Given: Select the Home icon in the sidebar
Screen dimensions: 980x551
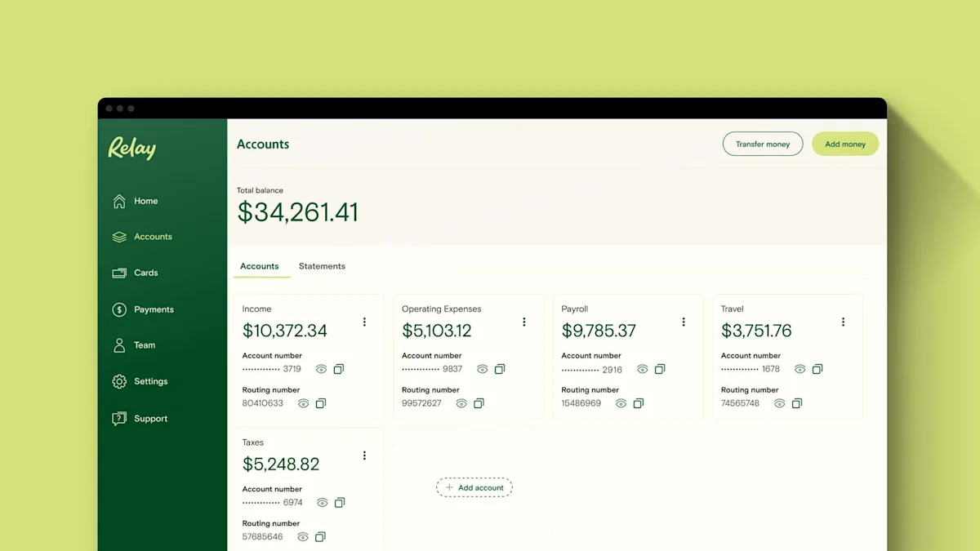Looking at the screenshot, I should (x=120, y=200).
